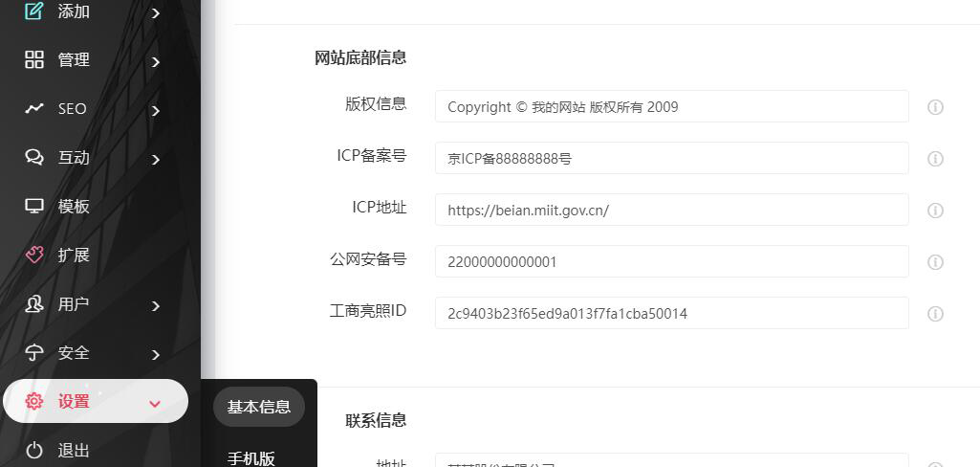Click the 公网安备号 input field
The height and width of the screenshot is (467, 980).
[x=671, y=262]
